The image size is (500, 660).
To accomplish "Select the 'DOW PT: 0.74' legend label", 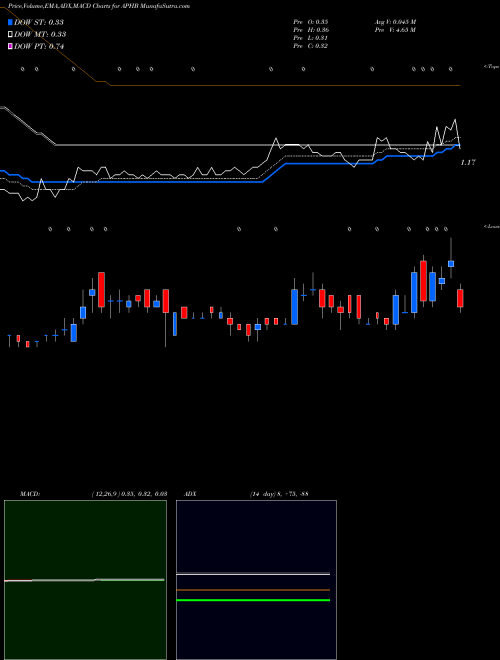I will coord(39,46).
